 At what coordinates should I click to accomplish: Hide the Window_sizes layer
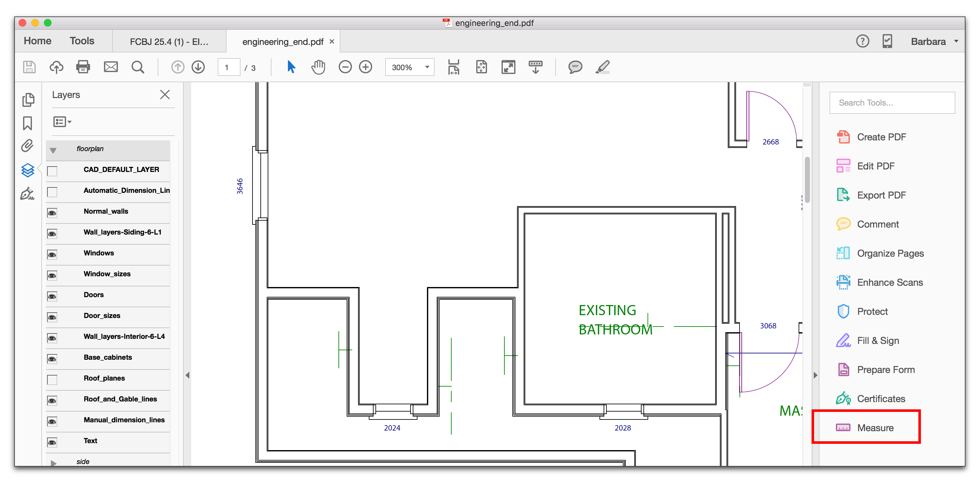pyautogui.click(x=52, y=276)
